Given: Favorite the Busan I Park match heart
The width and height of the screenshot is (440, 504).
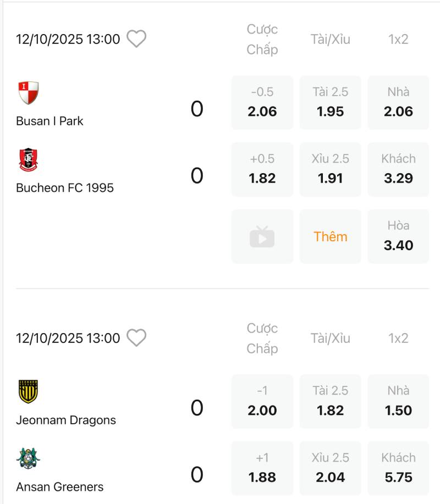Looking at the screenshot, I should [136, 39].
